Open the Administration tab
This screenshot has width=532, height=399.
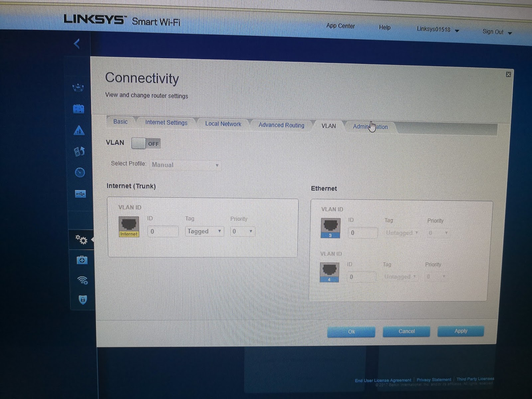tap(370, 127)
